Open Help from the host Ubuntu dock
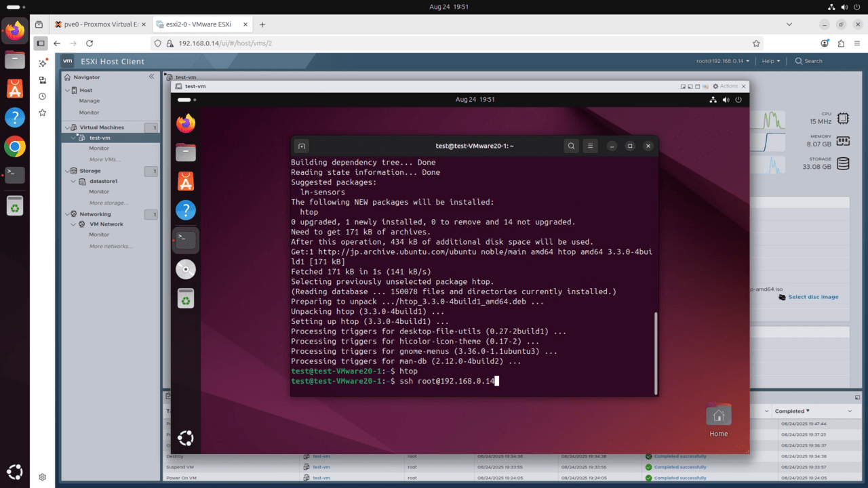 tap(15, 117)
